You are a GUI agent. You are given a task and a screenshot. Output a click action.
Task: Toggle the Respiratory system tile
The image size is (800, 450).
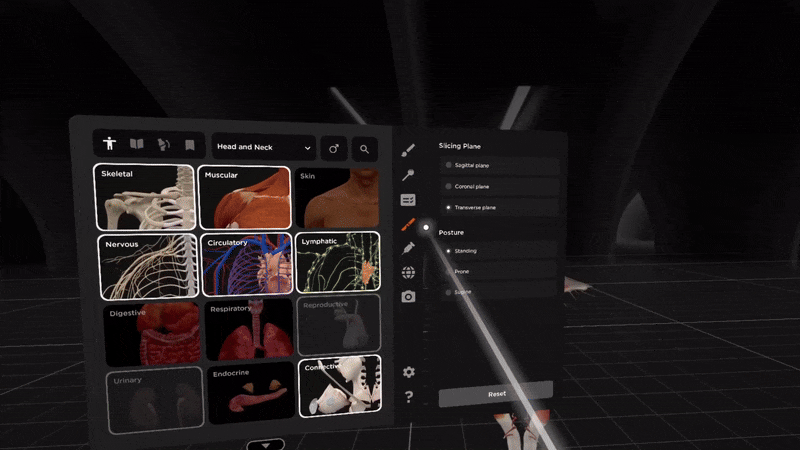click(x=249, y=330)
